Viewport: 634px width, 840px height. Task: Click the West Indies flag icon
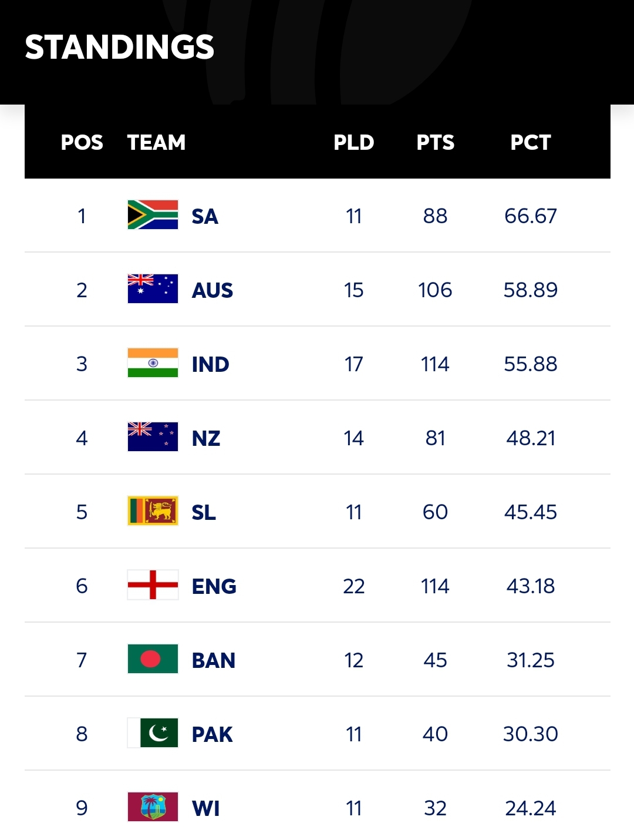[x=153, y=807]
